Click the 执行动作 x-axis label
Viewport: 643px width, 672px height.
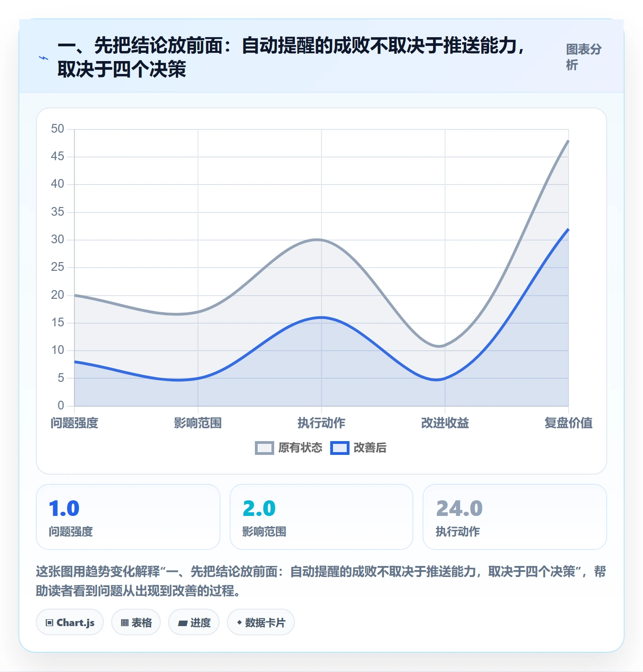point(321,423)
